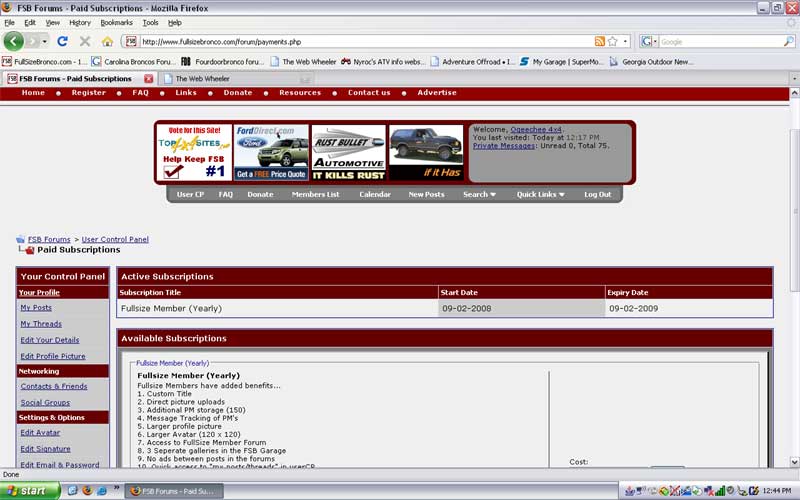Reload the page with the refresh icon
The width and height of the screenshot is (800, 500).
[62, 41]
